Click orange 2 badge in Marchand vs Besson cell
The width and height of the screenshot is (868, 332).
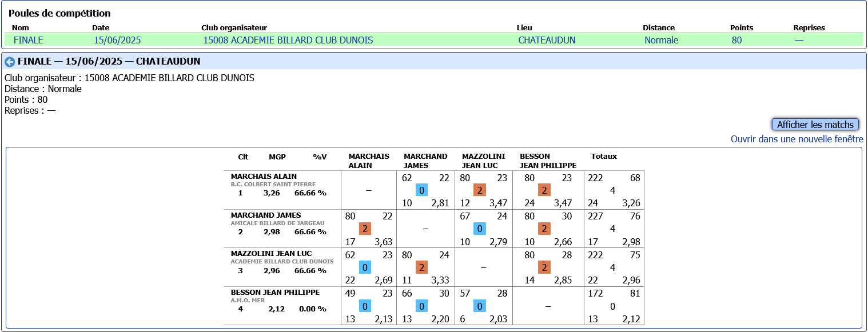(x=544, y=229)
